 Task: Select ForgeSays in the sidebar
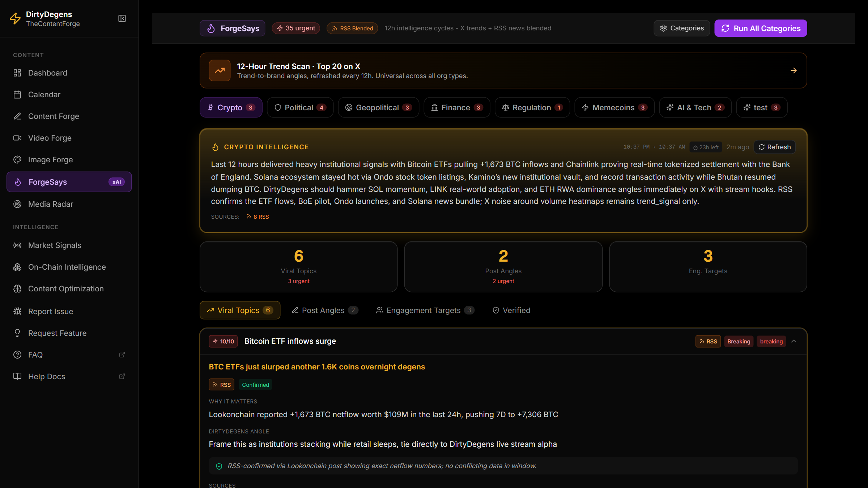click(69, 182)
